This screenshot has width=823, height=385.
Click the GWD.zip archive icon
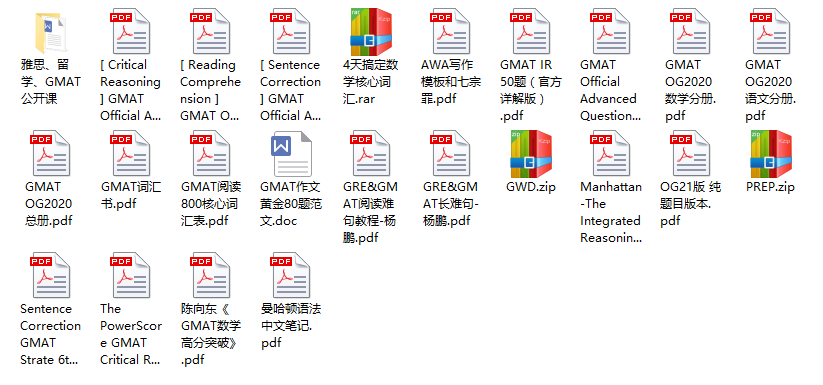(x=531, y=154)
